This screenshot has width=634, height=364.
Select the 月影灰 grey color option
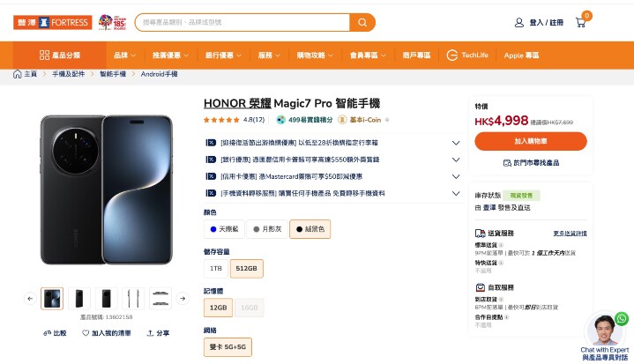coord(265,229)
